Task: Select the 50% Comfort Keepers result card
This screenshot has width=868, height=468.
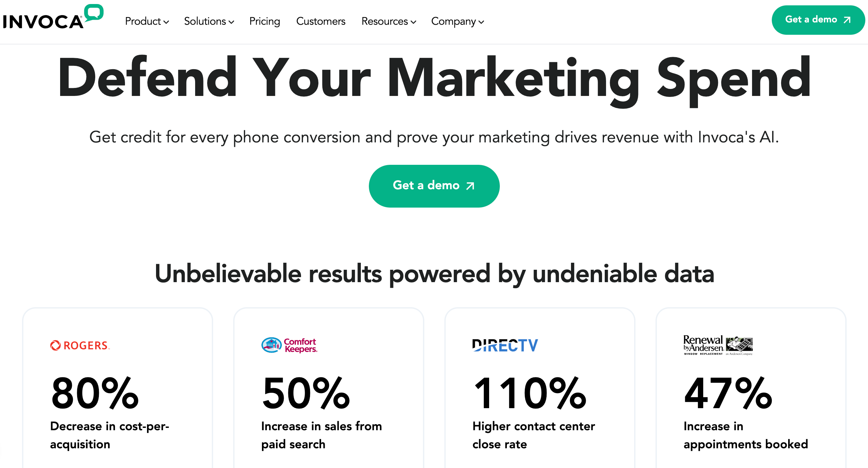Action: pos(328,388)
